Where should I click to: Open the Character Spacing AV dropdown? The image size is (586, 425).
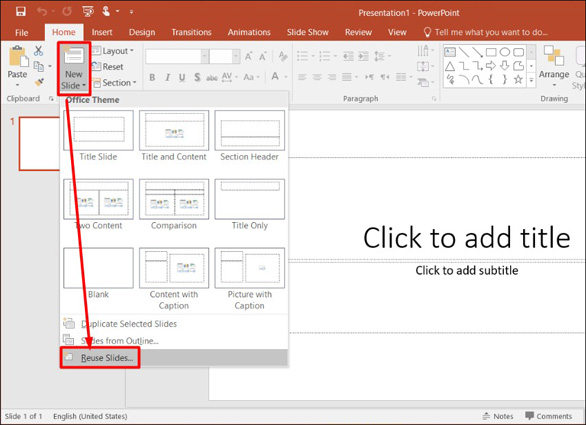[229, 77]
